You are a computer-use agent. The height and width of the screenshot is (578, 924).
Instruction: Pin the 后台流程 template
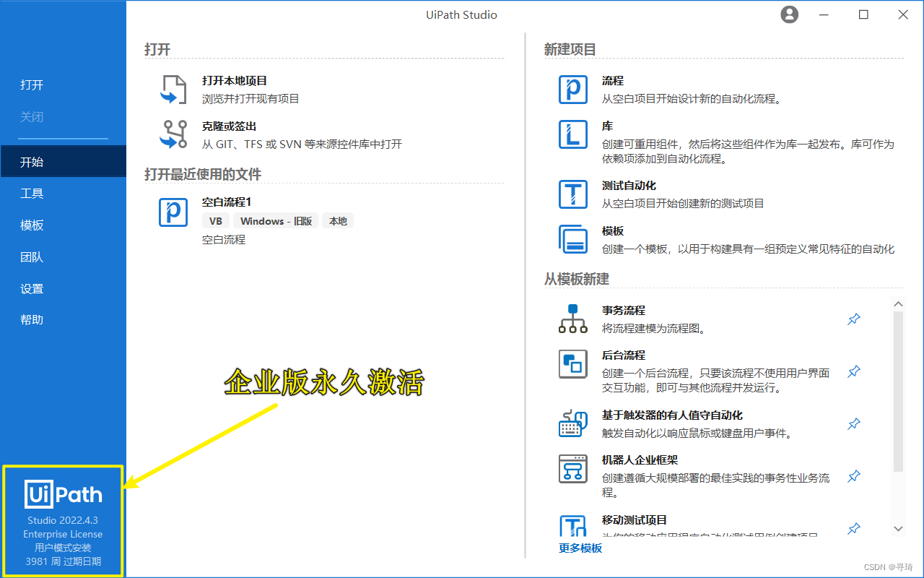[854, 371]
